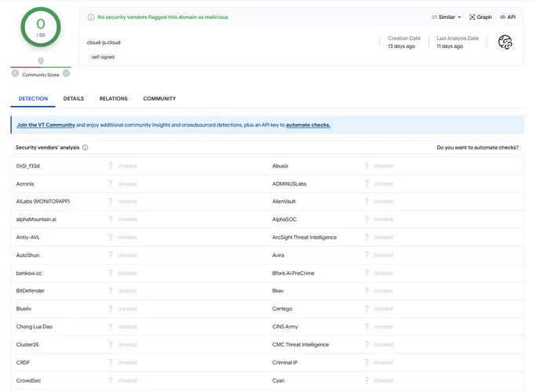Click the question mark icon for alphaMountain.ai
534x392 pixels.
pos(111,219)
